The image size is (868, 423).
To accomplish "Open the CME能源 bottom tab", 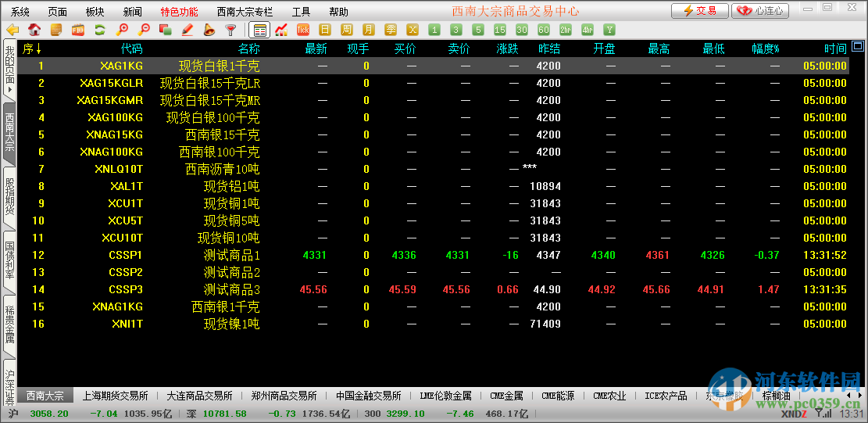I will pyautogui.click(x=558, y=396).
